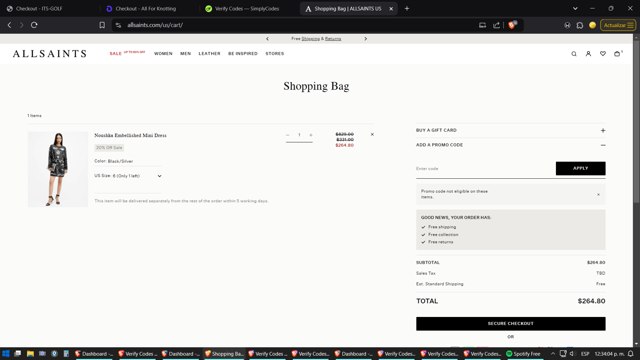This screenshot has height=360, width=640.
Task: Switch to the Checkout - All For Knotting tab
Action: (x=147, y=9)
